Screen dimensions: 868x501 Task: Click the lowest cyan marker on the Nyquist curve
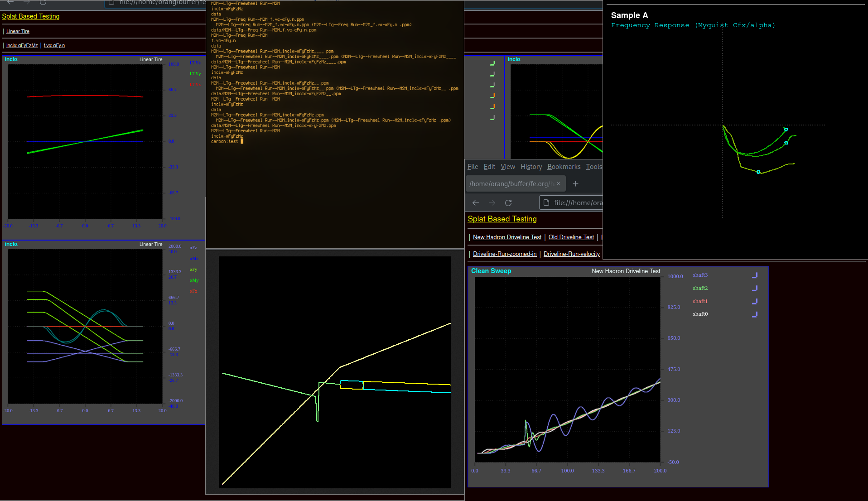(x=758, y=172)
